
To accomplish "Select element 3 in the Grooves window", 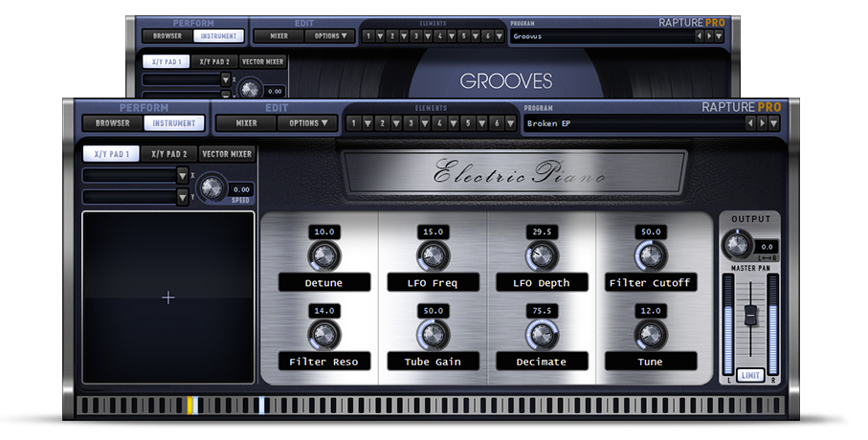I will point(415,36).
